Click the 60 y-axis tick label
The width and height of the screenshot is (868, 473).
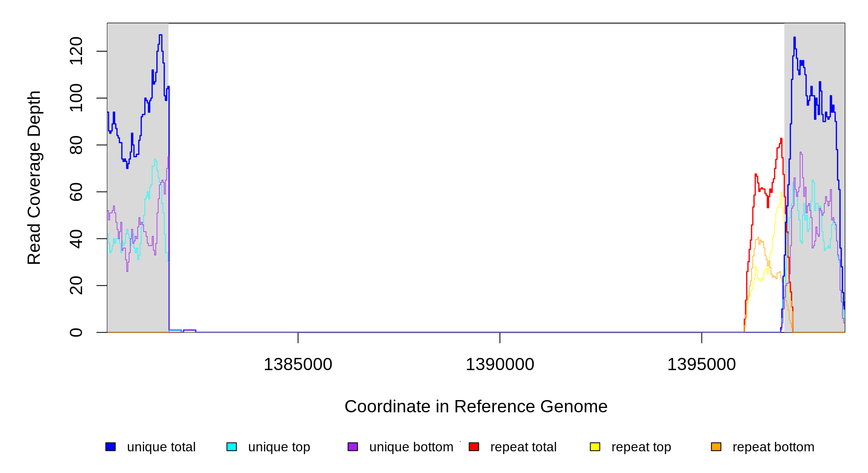[x=76, y=192]
